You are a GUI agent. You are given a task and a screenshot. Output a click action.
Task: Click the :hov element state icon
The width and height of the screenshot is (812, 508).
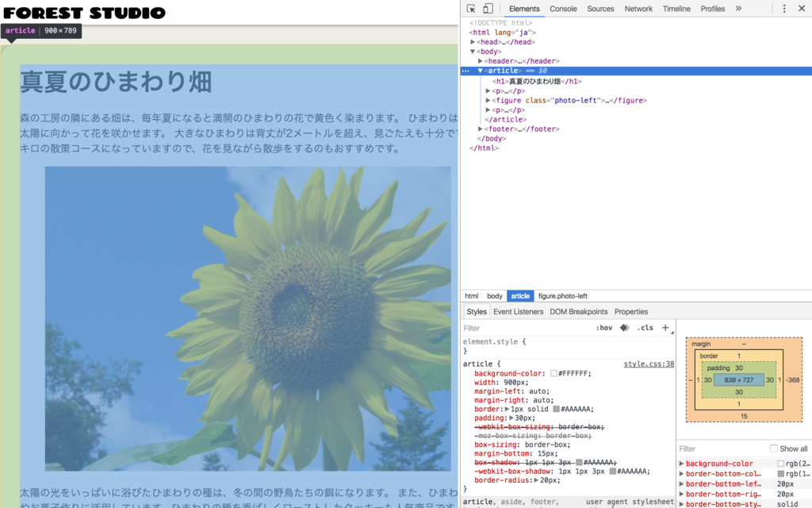click(x=603, y=328)
